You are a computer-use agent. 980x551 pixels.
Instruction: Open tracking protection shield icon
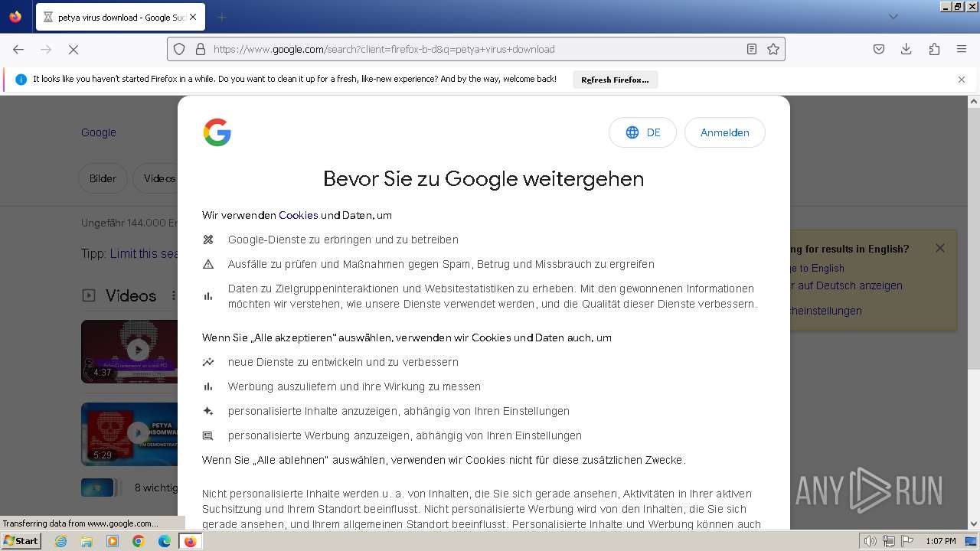[x=179, y=49]
